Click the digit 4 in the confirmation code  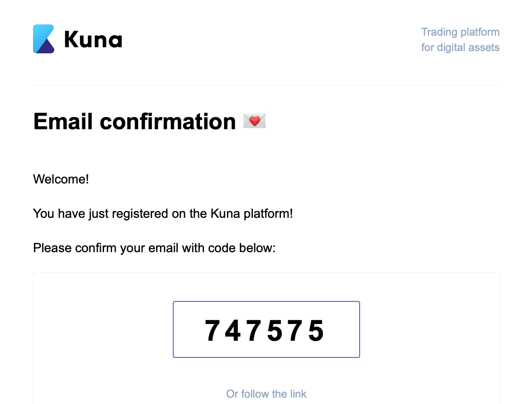[x=233, y=330]
